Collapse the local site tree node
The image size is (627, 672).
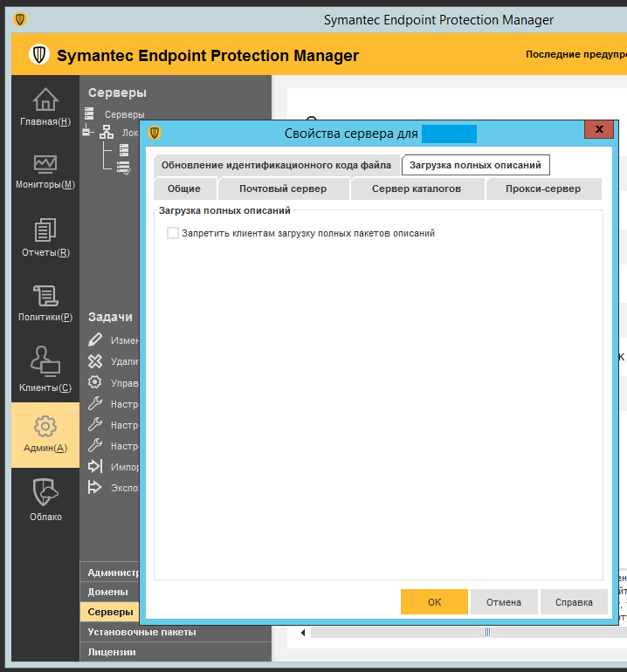tap(87, 132)
